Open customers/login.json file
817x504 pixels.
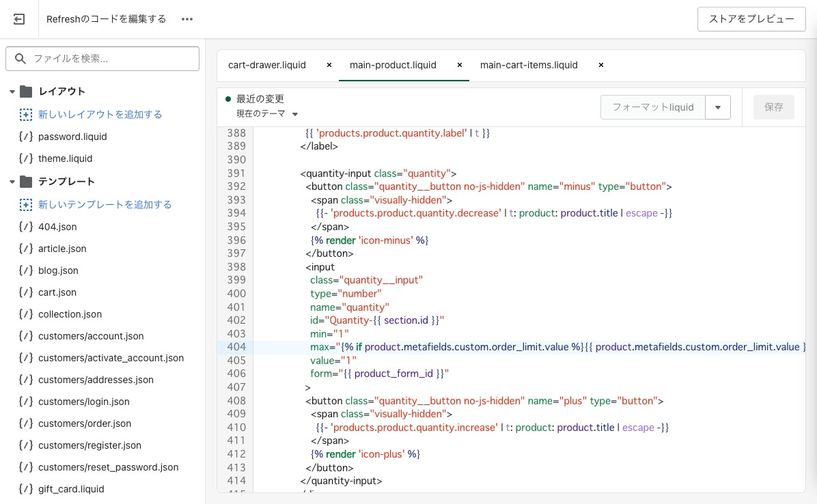point(83,402)
